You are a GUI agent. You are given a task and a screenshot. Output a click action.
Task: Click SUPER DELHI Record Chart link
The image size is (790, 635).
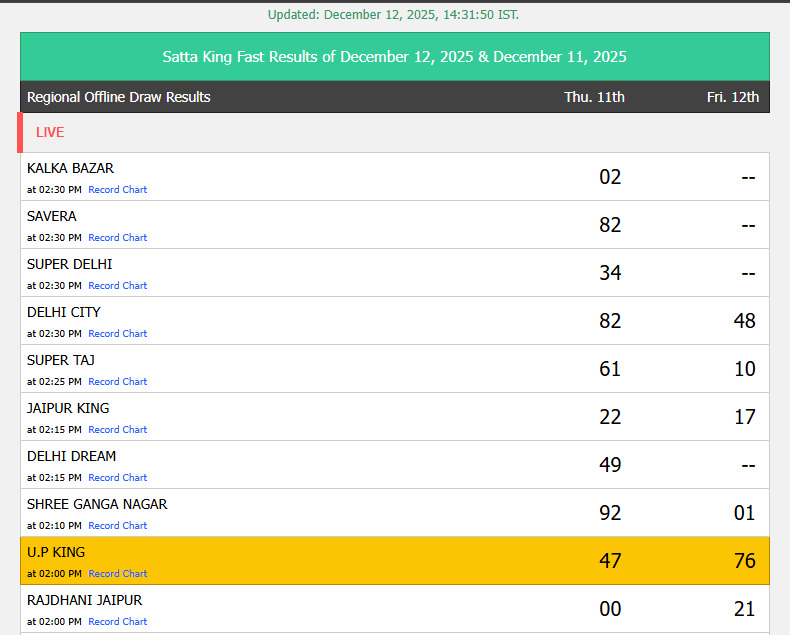pos(117,286)
